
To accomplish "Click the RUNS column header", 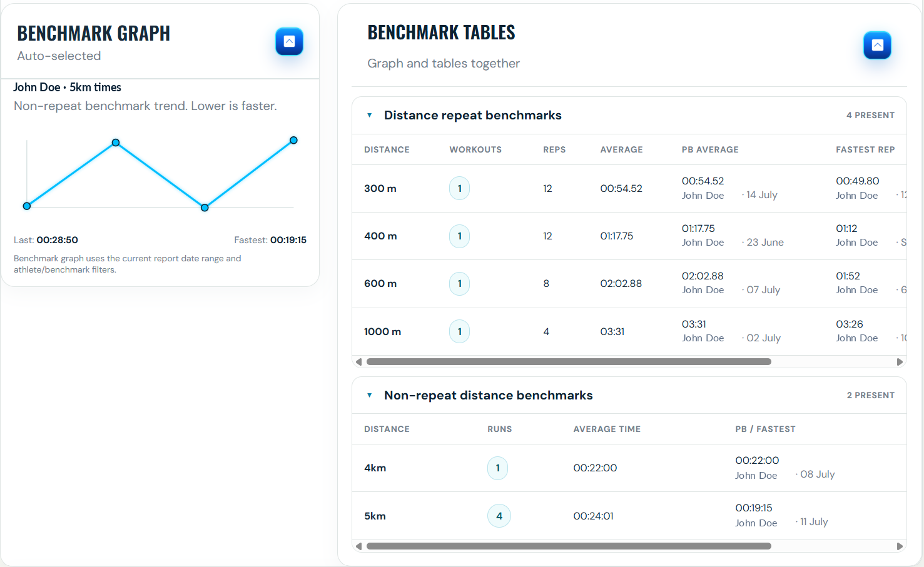I will pyautogui.click(x=500, y=429).
